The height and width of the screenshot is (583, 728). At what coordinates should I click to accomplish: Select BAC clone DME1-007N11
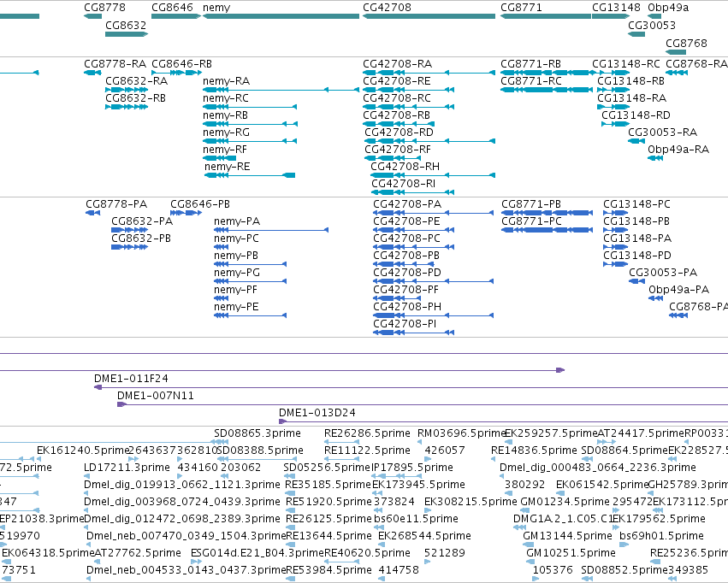(423, 404)
